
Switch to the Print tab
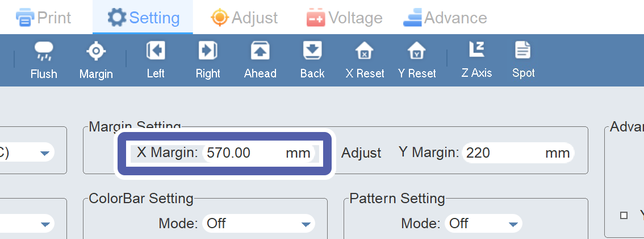(44, 18)
